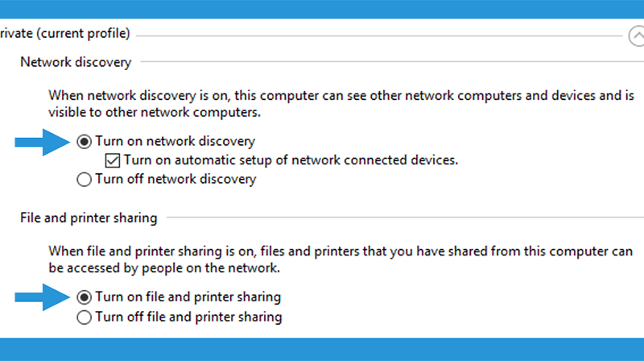This screenshot has height=361, width=644.
Task: Click the 'visible to other network computers' text line
Action: 155,112
